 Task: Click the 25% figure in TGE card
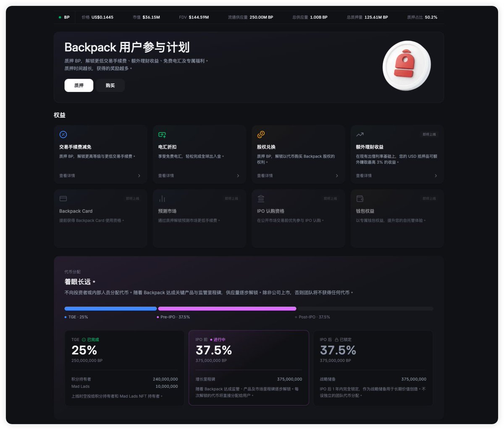84,350
